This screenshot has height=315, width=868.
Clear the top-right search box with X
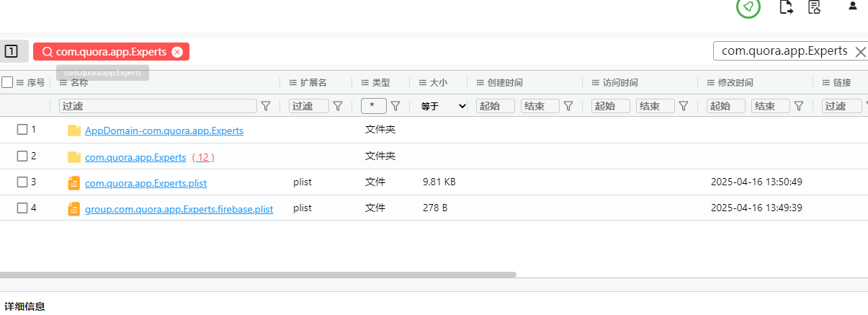(860, 51)
